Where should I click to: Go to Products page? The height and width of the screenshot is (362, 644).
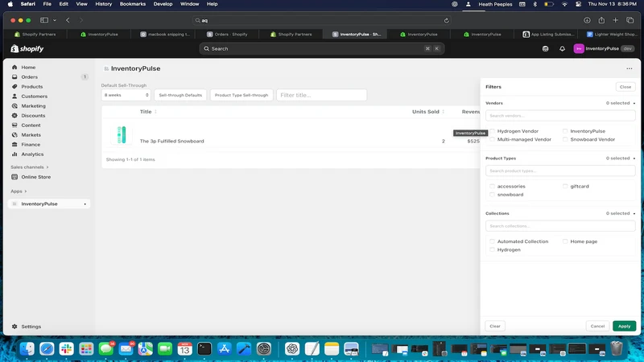pyautogui.click(x=31, y=87)
